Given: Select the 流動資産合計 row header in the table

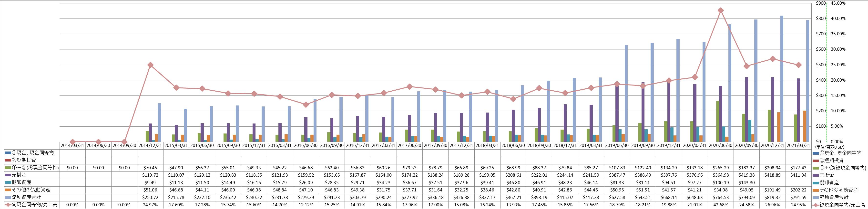Looking at the screenshot, I should point(32,197).
